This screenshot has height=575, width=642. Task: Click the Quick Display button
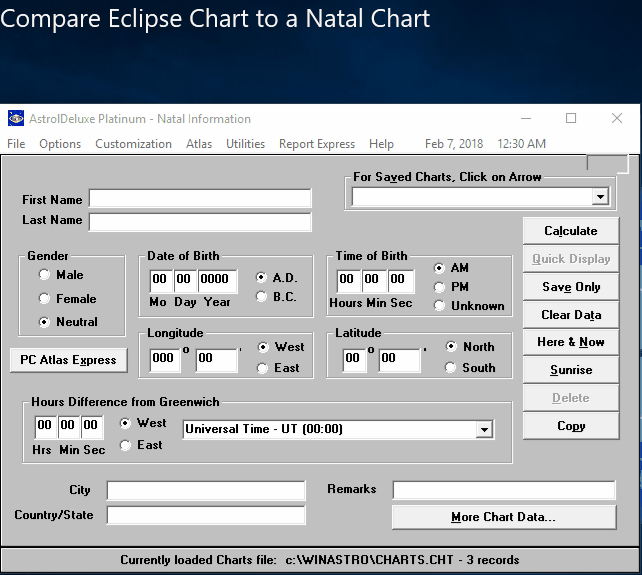[571, 259]
